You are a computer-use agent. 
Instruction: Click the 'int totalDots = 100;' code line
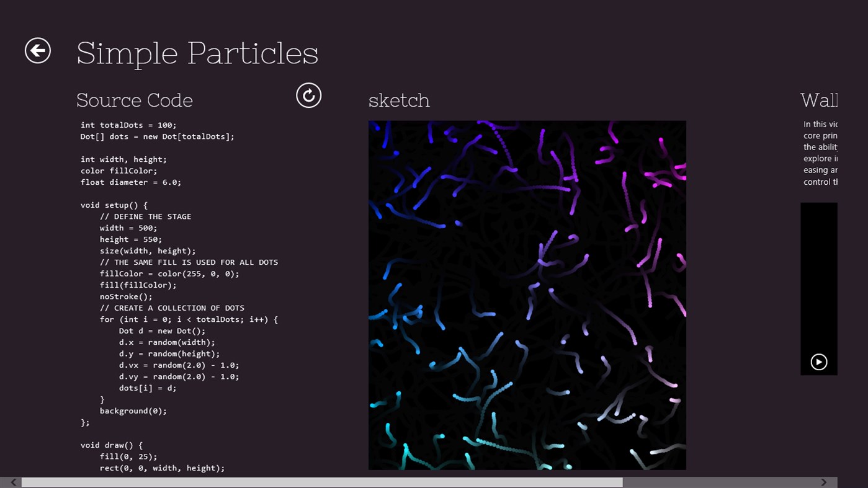click(128, 125)
